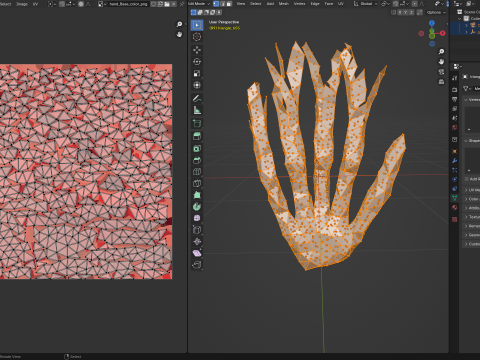
Task: Select the Measure tool
Action: pos(197,110)
